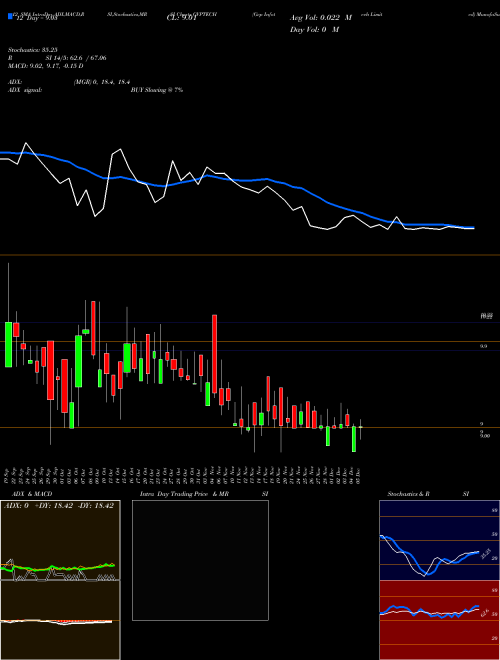Open the blue Stochastics chart panel

click(x=439, y=540)
